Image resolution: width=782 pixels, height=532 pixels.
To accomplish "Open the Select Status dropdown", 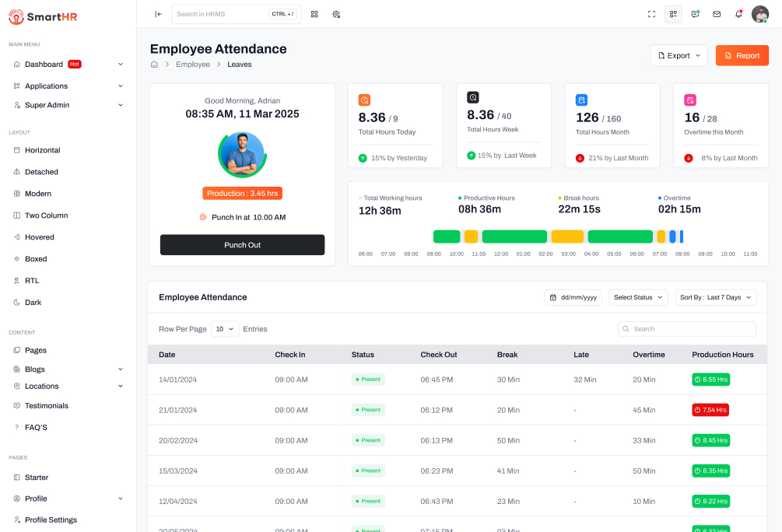I will coord(638,297).
